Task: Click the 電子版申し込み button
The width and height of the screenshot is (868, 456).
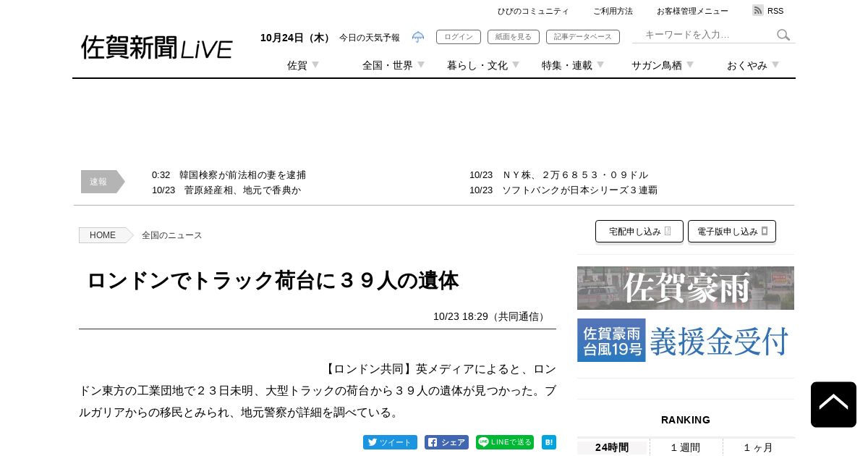Action: point(732,232)
